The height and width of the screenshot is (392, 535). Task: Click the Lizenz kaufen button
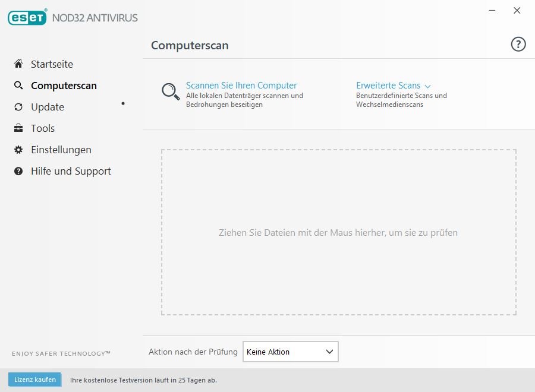click(35, 380)
